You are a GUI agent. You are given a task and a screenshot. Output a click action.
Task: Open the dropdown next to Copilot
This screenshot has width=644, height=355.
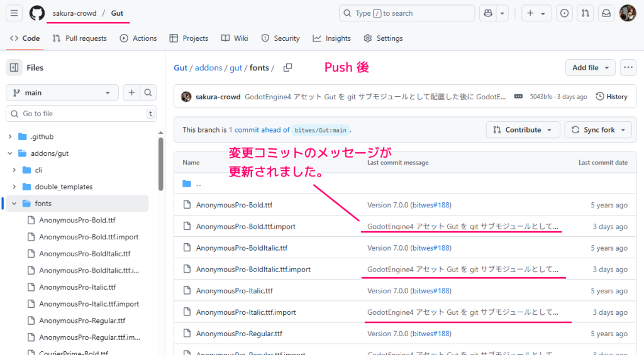click(502, 13)
